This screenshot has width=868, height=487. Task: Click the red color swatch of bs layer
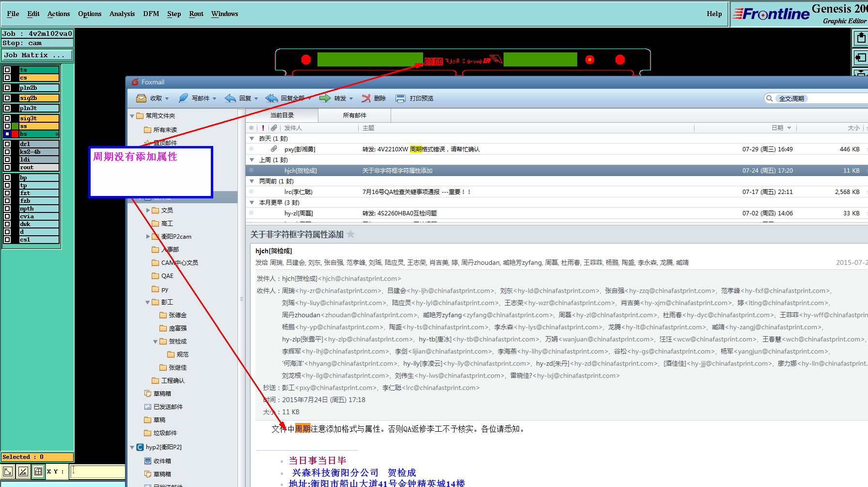click(15, 134)
